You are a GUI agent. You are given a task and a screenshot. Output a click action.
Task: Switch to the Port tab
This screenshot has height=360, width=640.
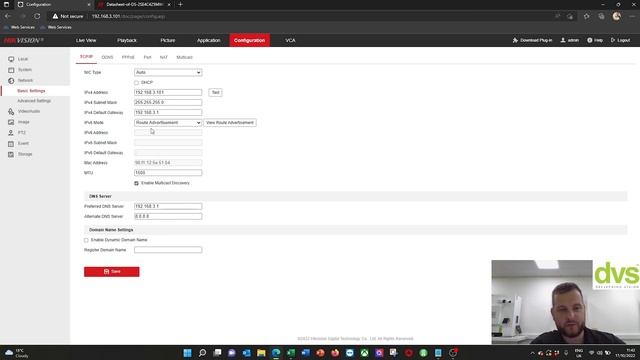click(x=147, y=57)
